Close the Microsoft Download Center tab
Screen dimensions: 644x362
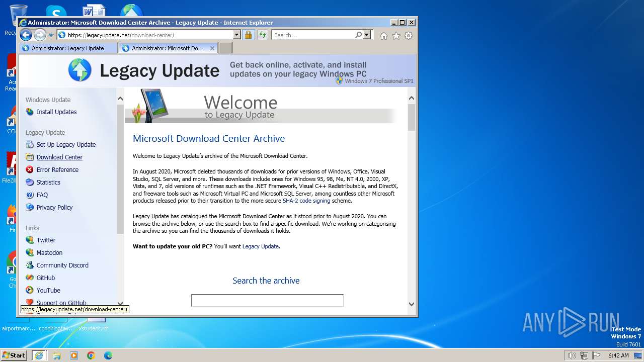pos(212,48)
